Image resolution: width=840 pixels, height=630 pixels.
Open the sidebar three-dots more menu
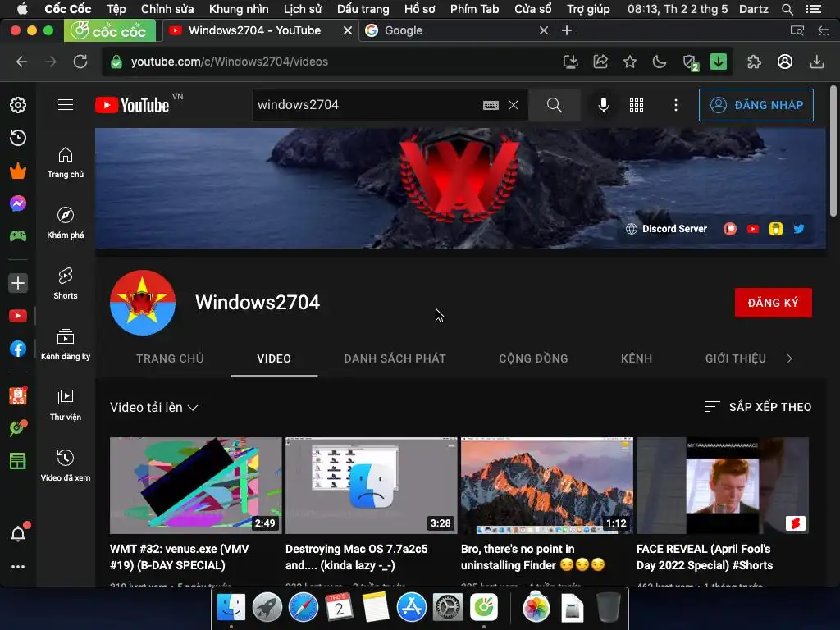[x=18, y=567]
